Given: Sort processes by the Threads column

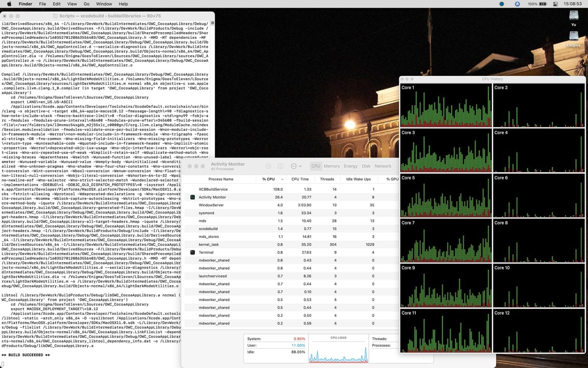Looking at the screenshot, I should click(327, 179).
